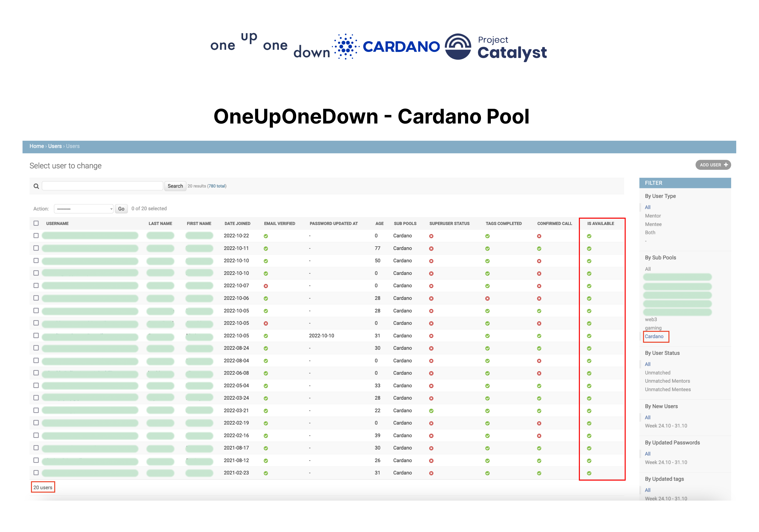
Task: Check the row joined 2022-10-22
Action: (36, 235)
